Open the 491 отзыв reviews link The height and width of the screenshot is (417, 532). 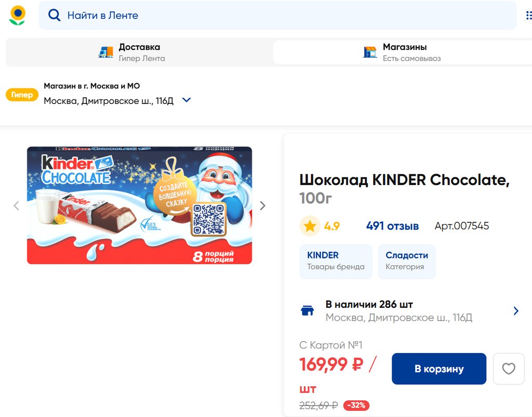coord(392,226)
